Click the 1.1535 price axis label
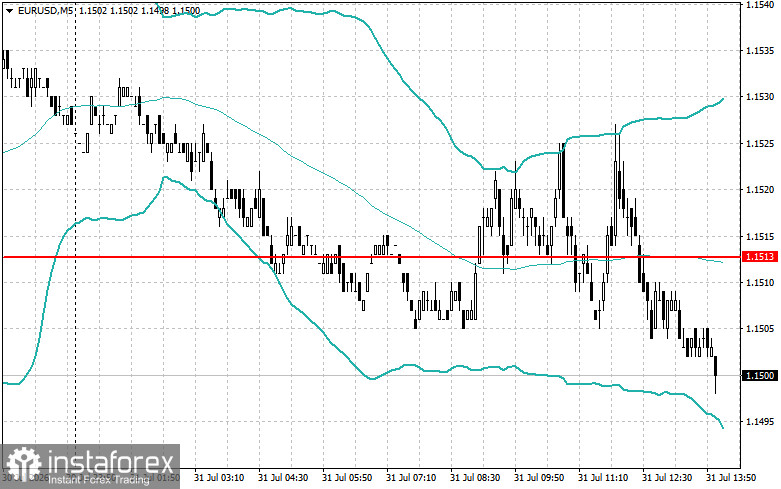 click(x=760, y=51)
